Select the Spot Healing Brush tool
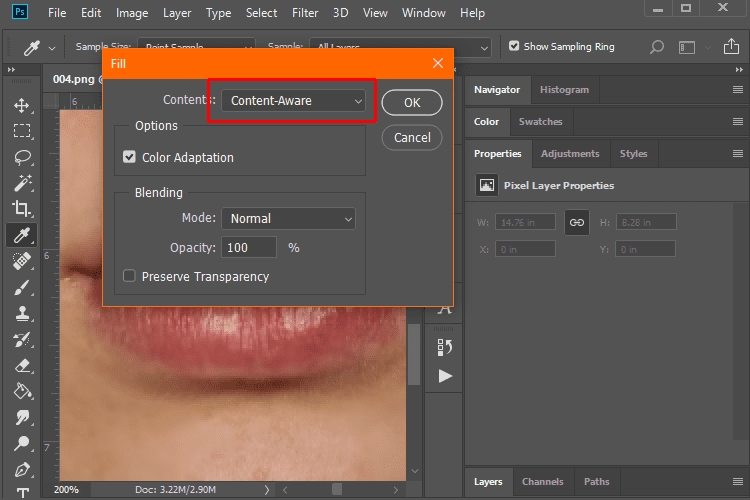The height and width of the screenshot is (500, 750). [21, 261]
